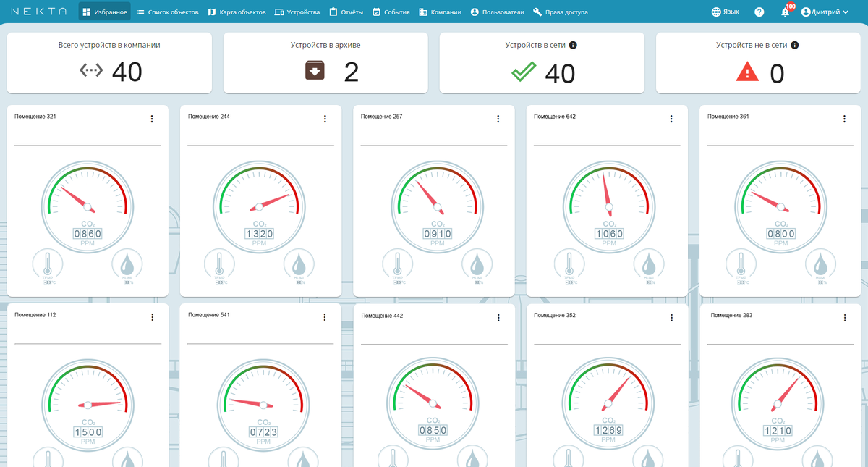The image size is (868, 467).
Task: Click humidity drop icon in Помещение 257
Action: click(478, 264)
